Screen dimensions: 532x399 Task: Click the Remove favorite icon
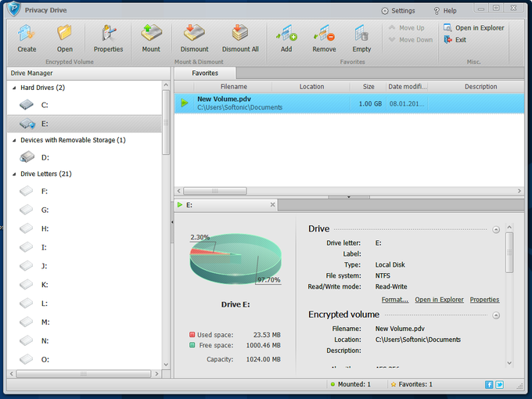pos(324,33)
